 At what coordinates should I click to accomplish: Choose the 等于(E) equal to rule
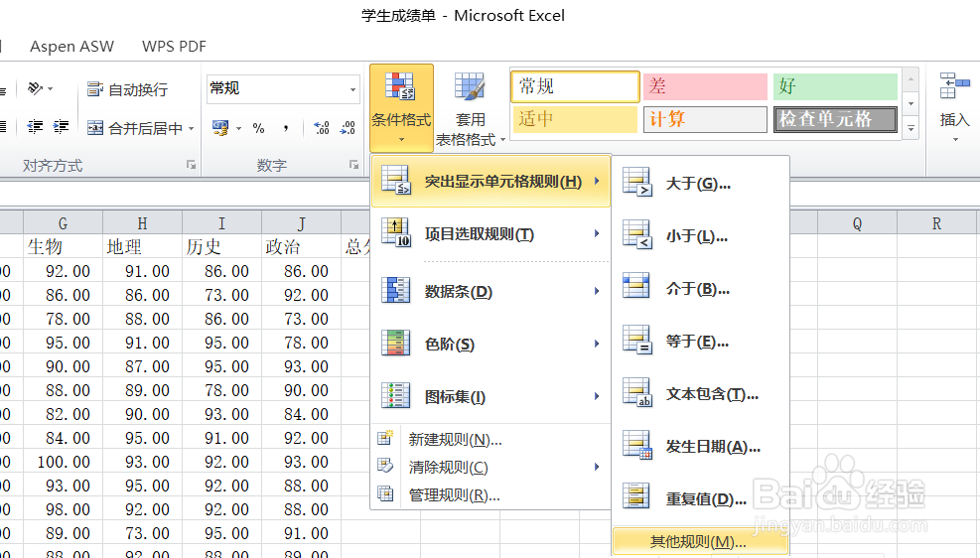[700, 342]
